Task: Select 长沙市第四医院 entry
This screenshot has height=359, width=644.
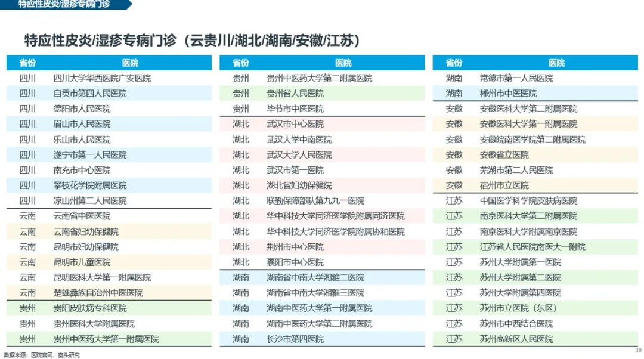Action: [x=295, y=339]
